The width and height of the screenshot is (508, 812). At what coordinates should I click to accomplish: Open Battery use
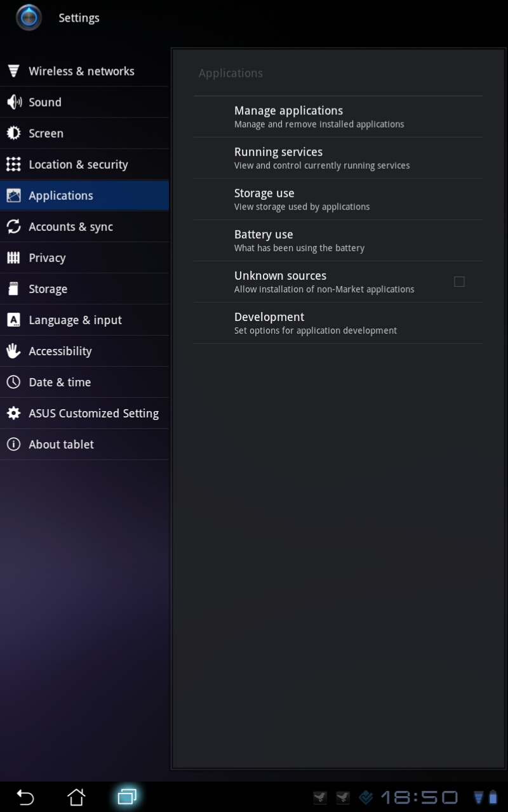tap(338, 240)
